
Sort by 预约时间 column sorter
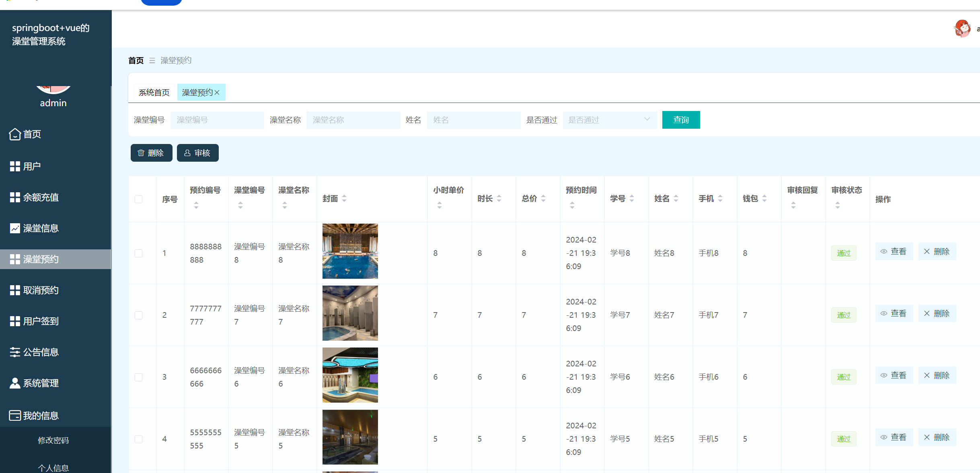click(x=572, y=204)
